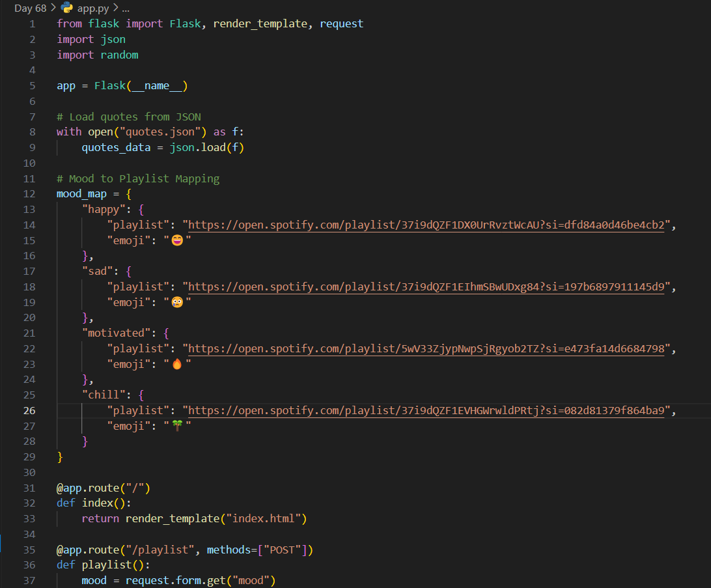Click the "/playlist" string on line 35
Screen dimensions: 711x588
point(160,550)
